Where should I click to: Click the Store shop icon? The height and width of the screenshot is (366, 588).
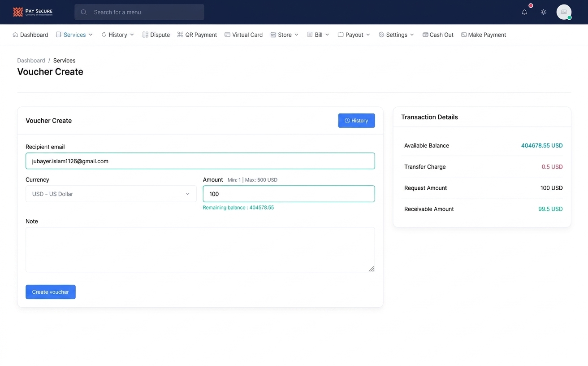[x=273, y=35]
